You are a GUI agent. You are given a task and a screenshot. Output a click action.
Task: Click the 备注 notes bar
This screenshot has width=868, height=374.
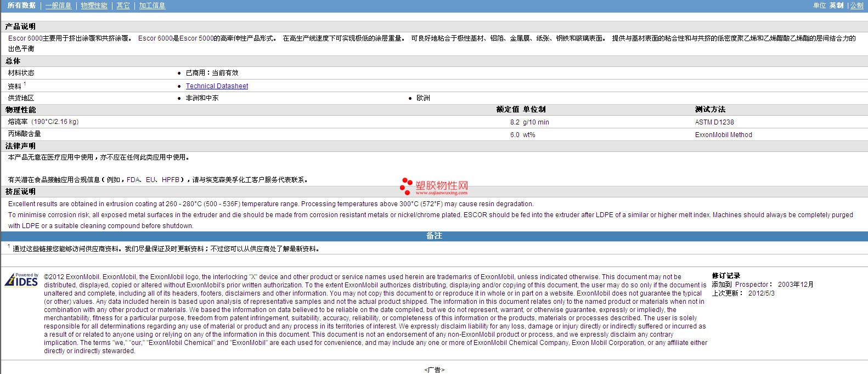click(434, 236)
